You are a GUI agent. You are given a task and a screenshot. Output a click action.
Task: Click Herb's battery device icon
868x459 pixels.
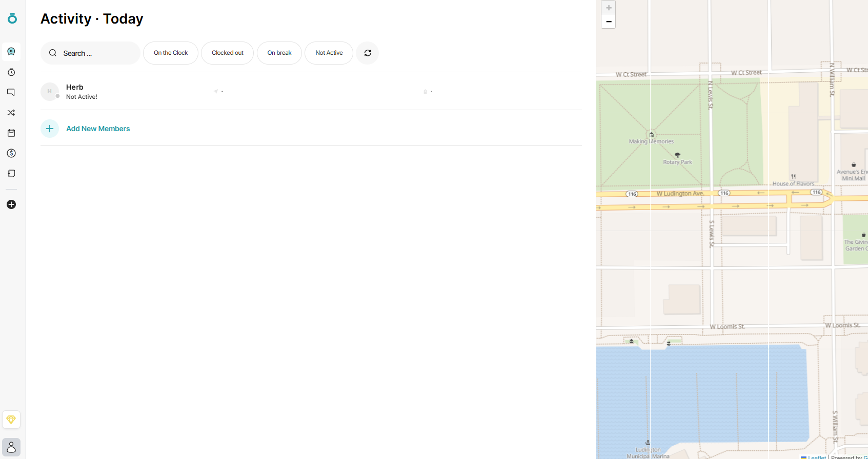pyautogui.click(x=425, y=92)
